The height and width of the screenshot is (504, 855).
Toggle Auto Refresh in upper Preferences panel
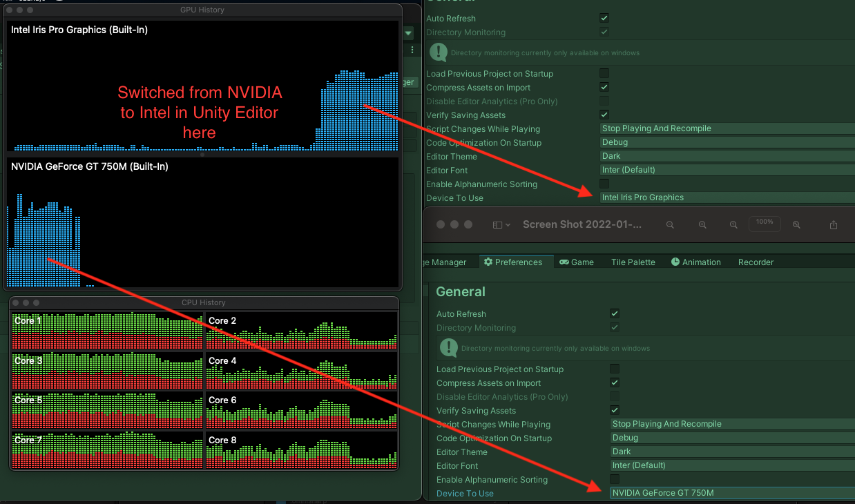click(x=604, y=18)
